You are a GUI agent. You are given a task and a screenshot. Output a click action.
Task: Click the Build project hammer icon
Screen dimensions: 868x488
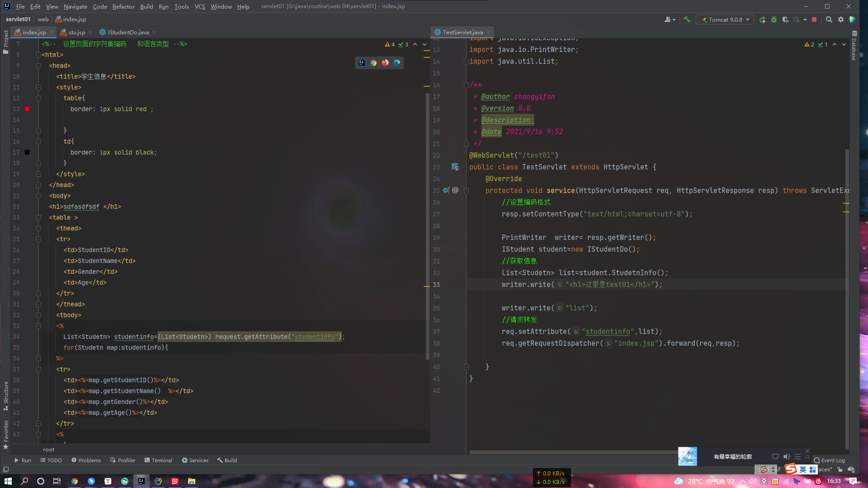687,19
